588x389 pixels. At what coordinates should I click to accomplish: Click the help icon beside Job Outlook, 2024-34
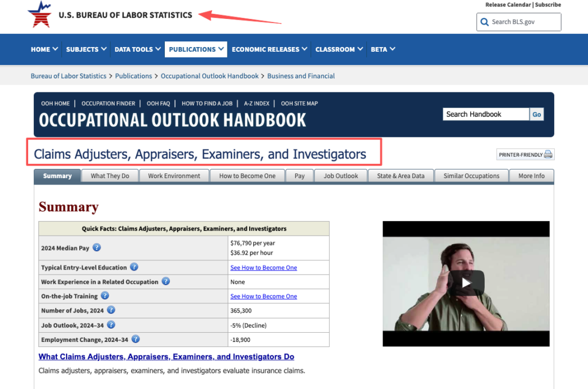[x=111, y=324]
